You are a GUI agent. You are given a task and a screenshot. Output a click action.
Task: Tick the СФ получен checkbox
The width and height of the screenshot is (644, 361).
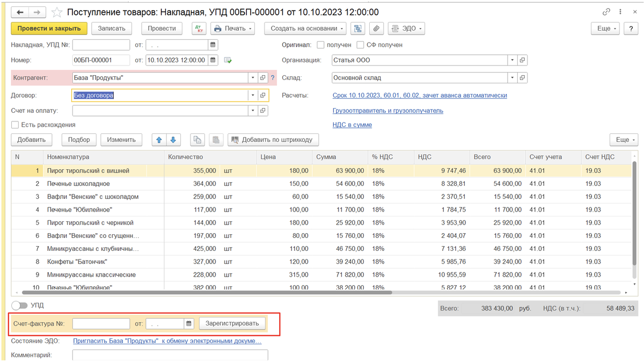tap(361, 45)
